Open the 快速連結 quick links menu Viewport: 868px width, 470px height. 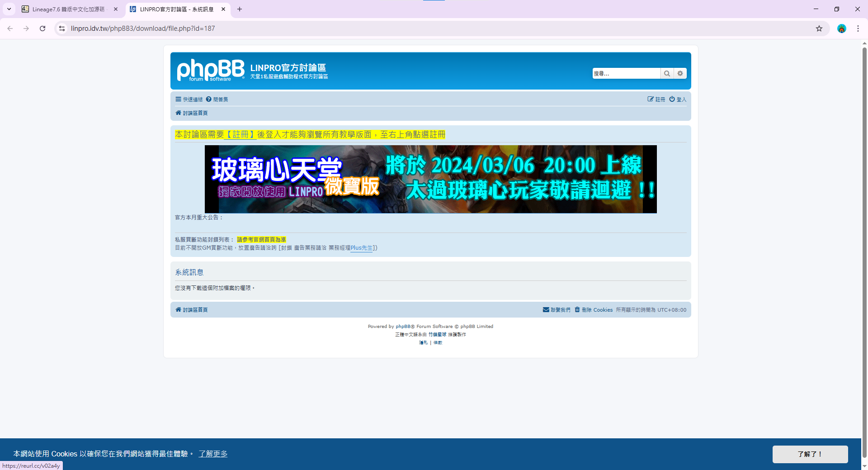[x=189, y=100]
